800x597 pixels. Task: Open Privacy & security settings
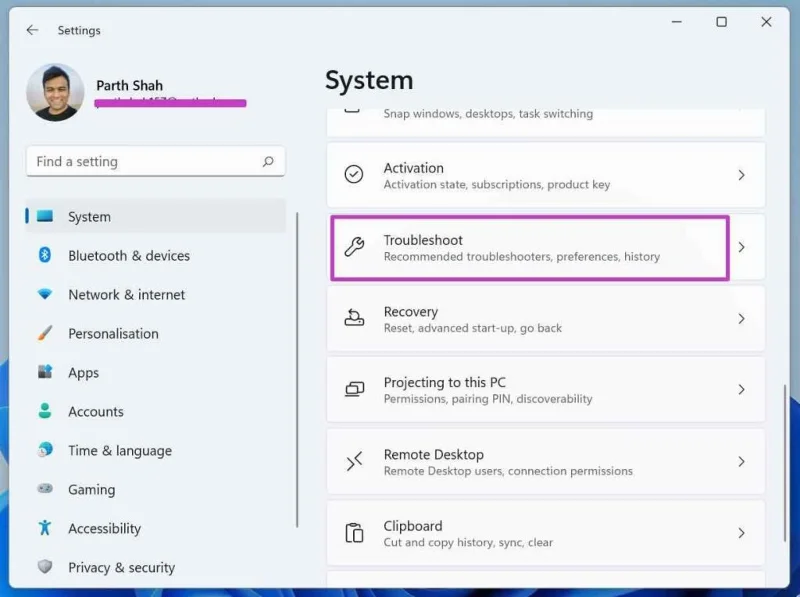coord(156,567)
